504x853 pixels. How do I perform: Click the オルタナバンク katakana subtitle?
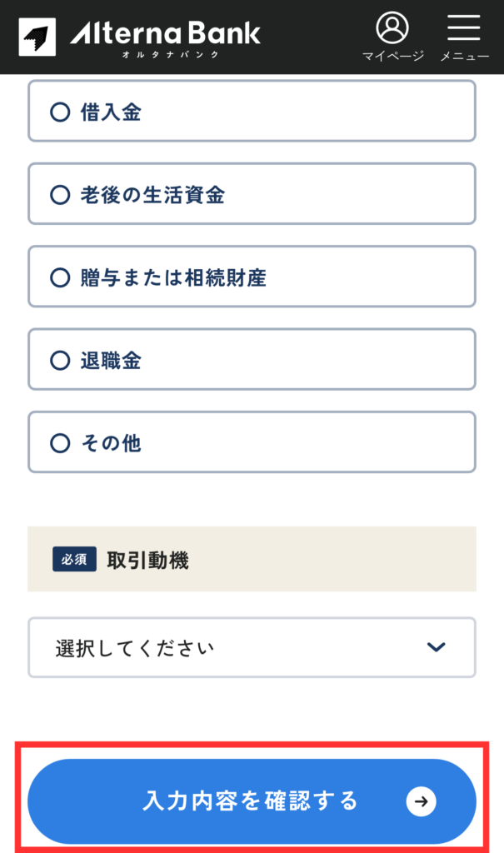pyautogui.click(x=180, y=54)
